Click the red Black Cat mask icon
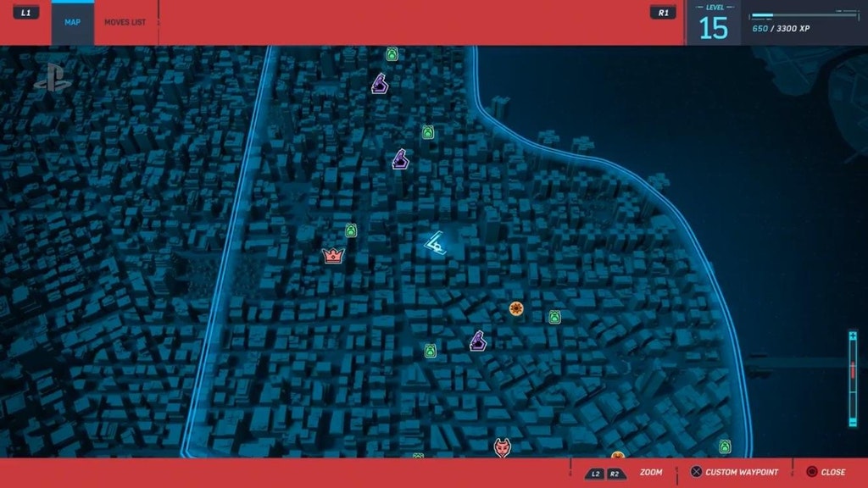Screen dimensions: 868x488 pyautogui.click(x=502, y=447)
